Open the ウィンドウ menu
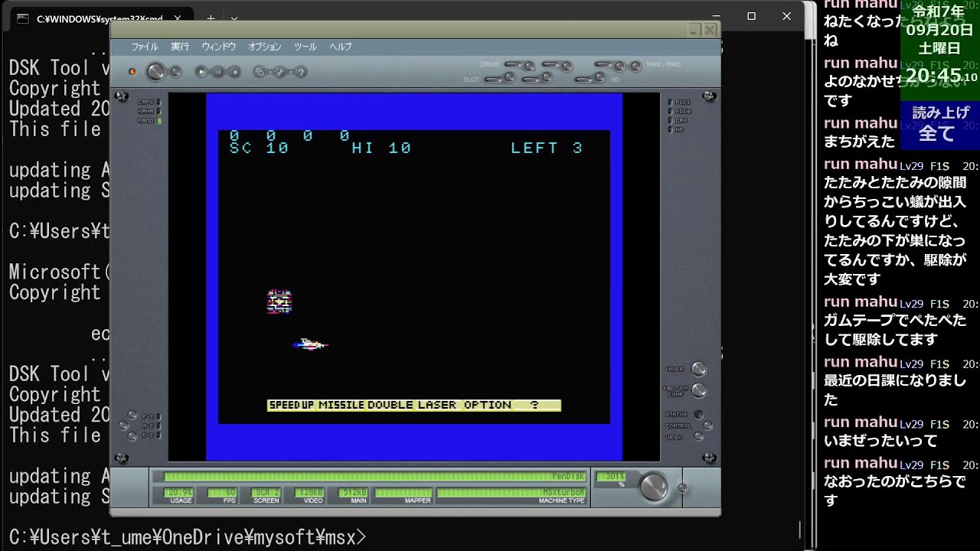980x551 pixels. tap(218, 47)
